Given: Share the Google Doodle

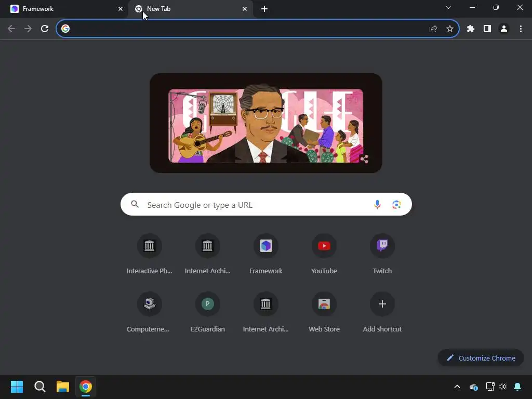Looking at the screenshot, I should click(364, 159).
